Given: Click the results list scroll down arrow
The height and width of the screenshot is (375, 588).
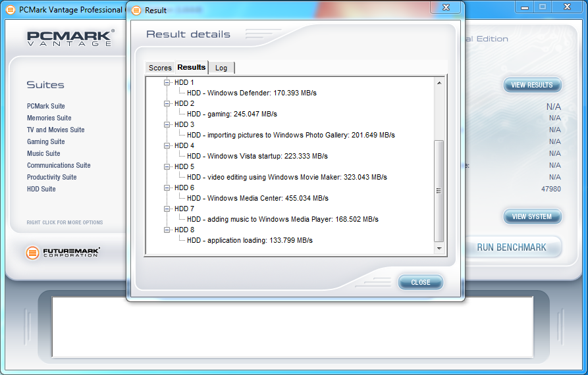Looking at the screenshot, I should [439, 249].
